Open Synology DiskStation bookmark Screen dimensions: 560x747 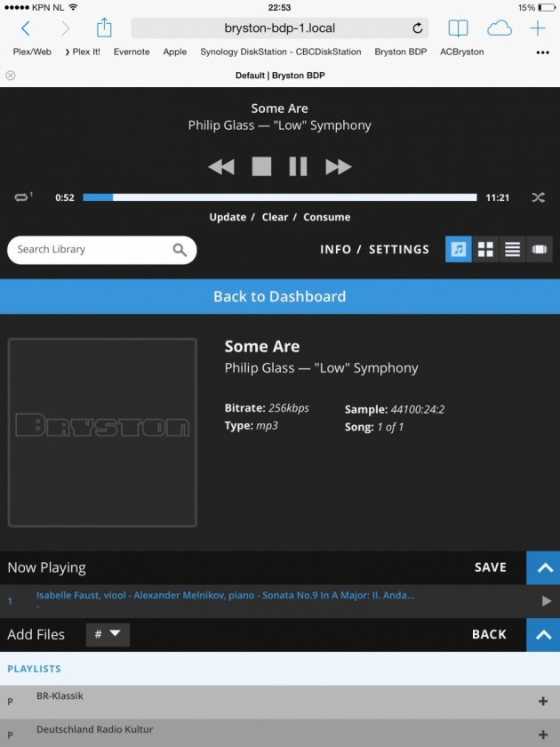coord(281,52)
